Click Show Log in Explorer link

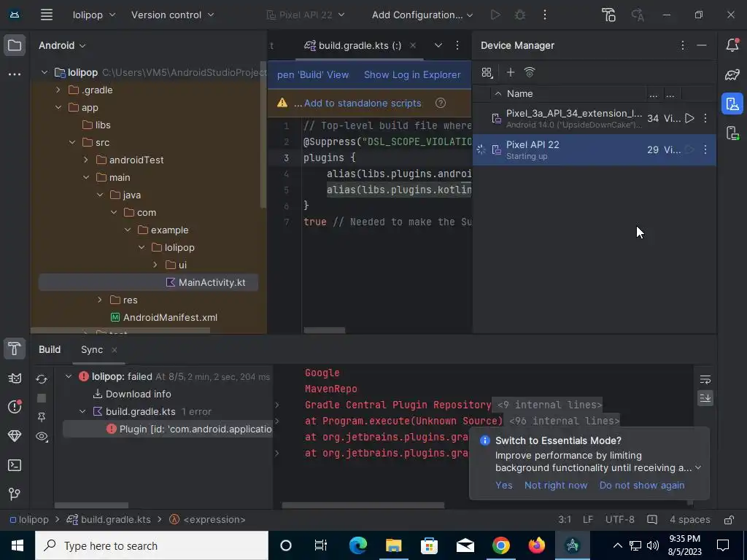pos(412,75)
